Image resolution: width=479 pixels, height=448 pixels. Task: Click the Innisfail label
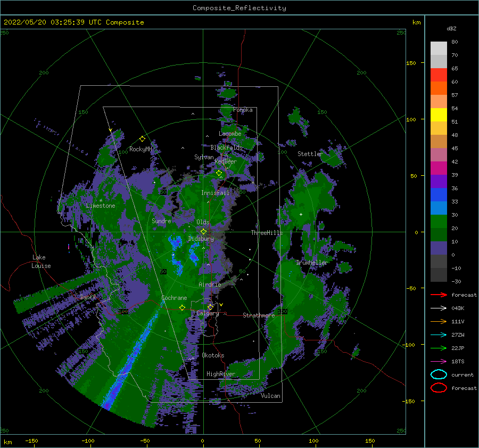pyautogui.click(x=215, y=193)
